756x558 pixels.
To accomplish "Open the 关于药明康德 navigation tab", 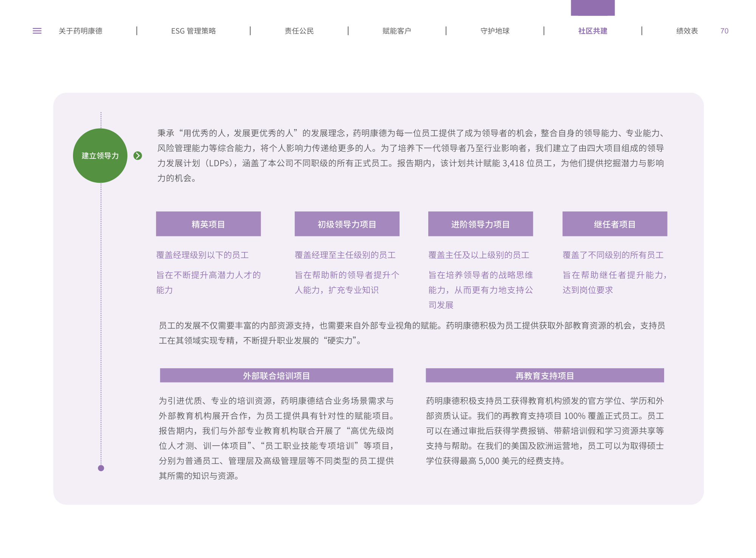I will tap(81, 31).
